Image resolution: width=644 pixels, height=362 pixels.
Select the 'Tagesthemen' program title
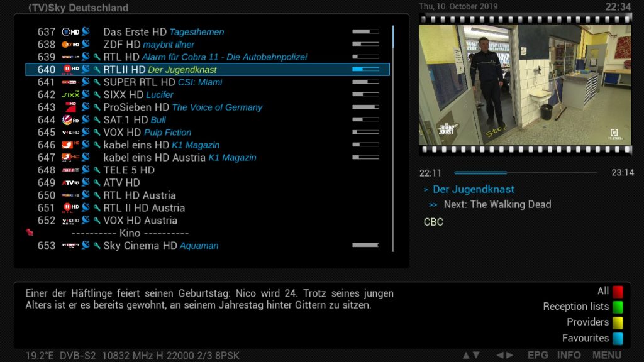(x=197, y=32)
